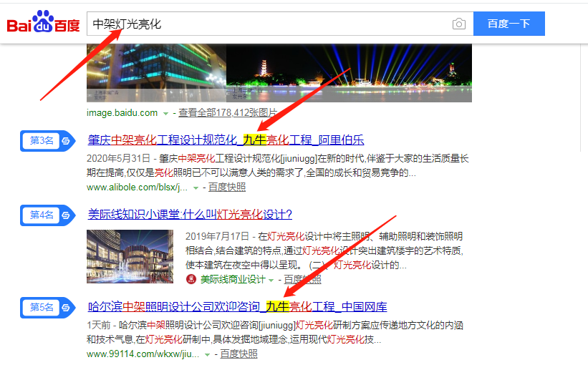The image size is (588, 370).
Task: Open 查看全部178,412张图片 link
Action: click(228, 113)
